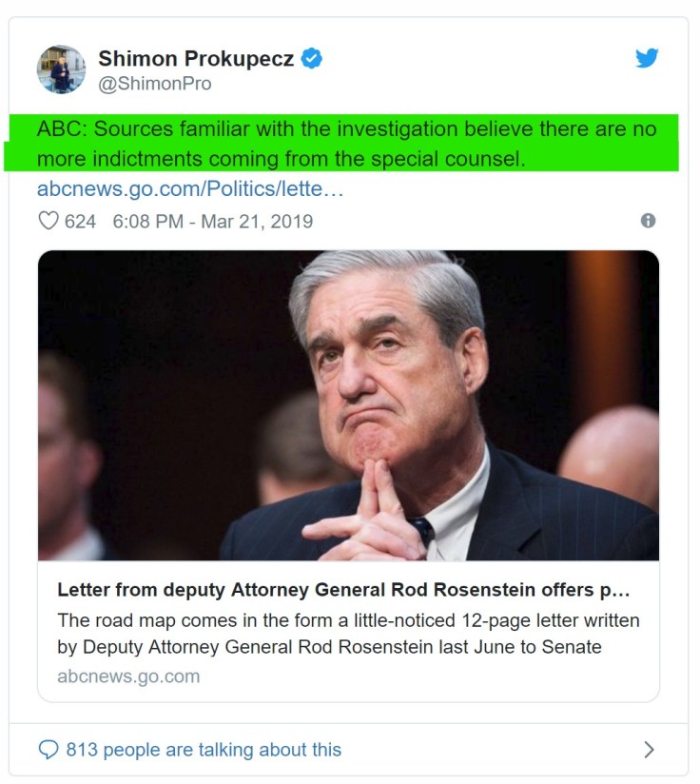This screenshot has width=700, height=784.
Task: Click the 624 like count
Action: (80, 221)
